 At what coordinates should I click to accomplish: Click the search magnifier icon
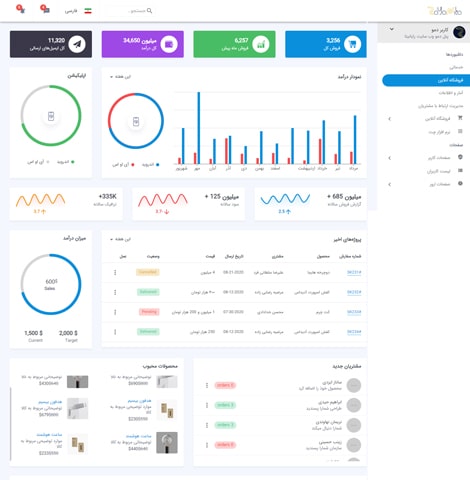149,11
